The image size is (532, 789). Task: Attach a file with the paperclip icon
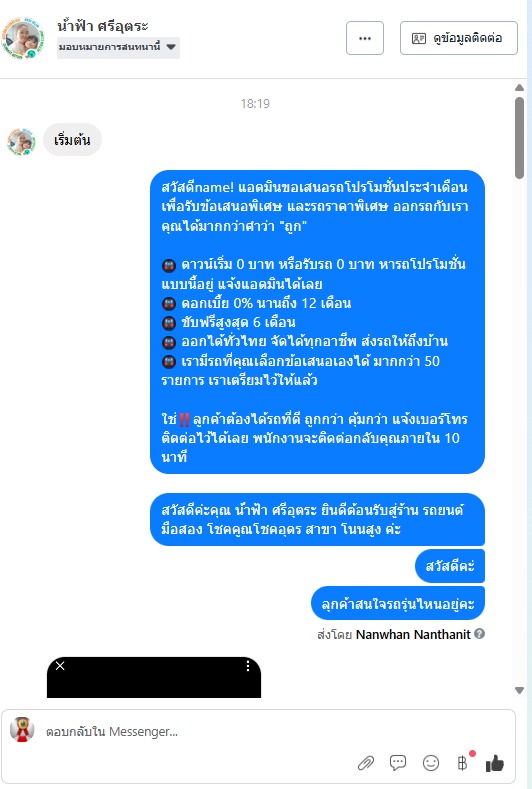point(366,763)
